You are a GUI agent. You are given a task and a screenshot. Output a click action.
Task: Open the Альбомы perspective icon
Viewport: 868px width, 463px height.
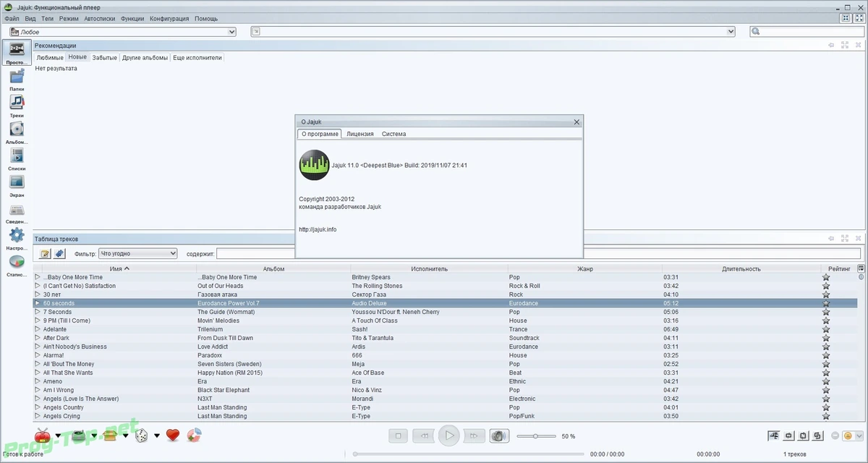(x=17, y=129)
